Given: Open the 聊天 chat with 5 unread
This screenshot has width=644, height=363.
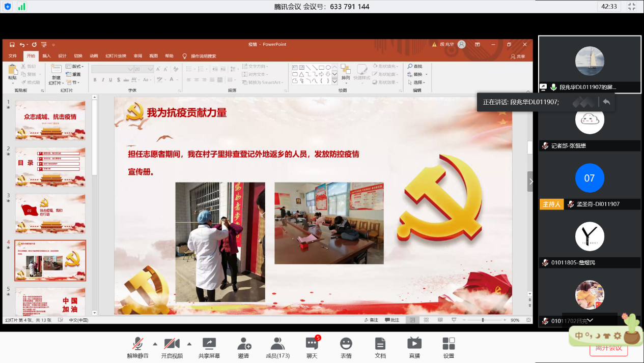Looking at the screenshot, I should (x=312, y=347).
